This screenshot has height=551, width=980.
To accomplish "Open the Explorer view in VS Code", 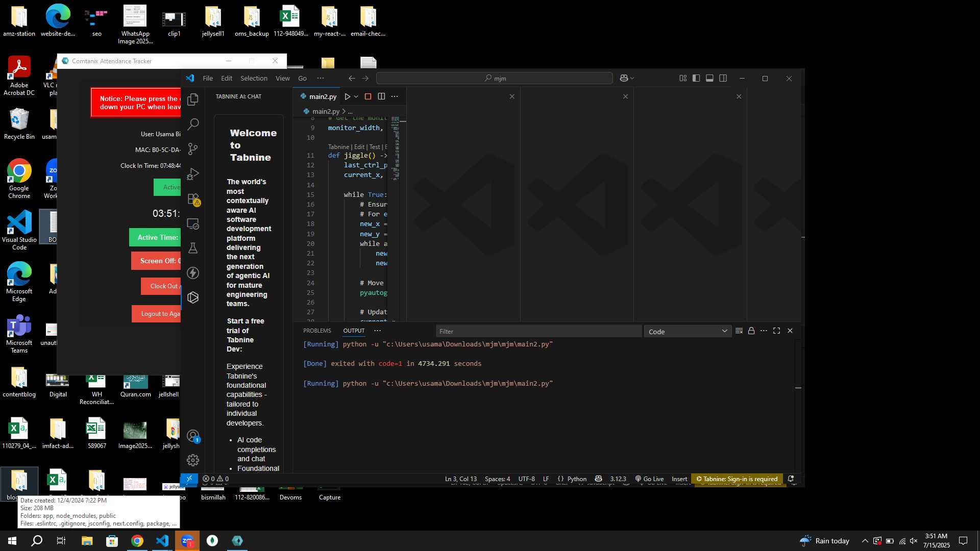I will (x=193, y=99).
